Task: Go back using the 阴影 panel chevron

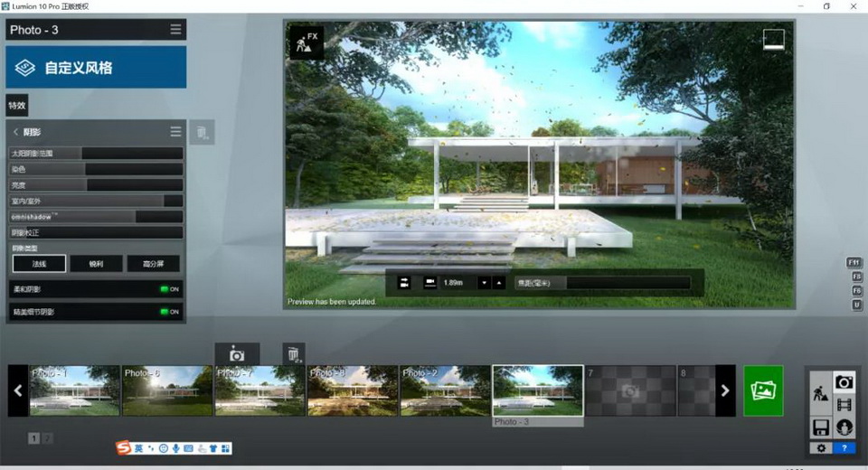Action: tap(16, 132)
